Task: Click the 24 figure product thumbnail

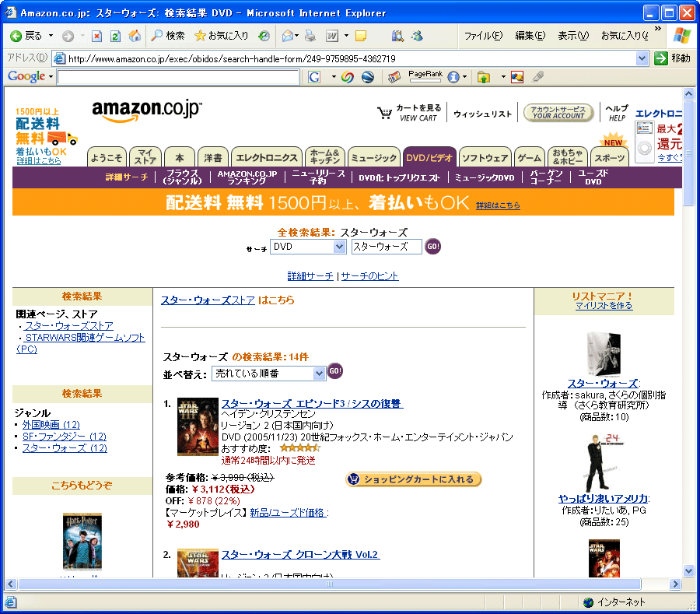Action: pos(603,461)
